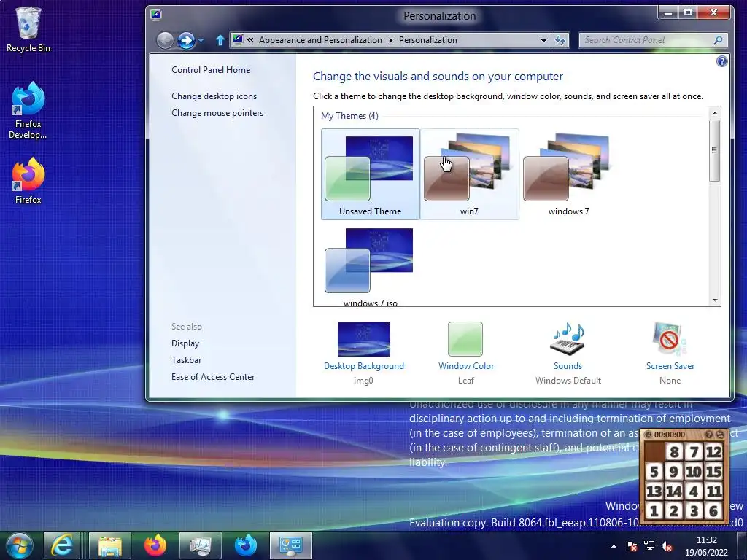Select the windows 7 theme
The height and width of the screenshot is (560, 747).
[568, 174]
